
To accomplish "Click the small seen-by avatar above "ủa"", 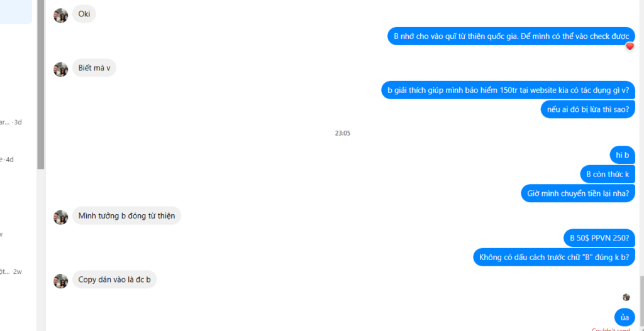I will (626, 297).
